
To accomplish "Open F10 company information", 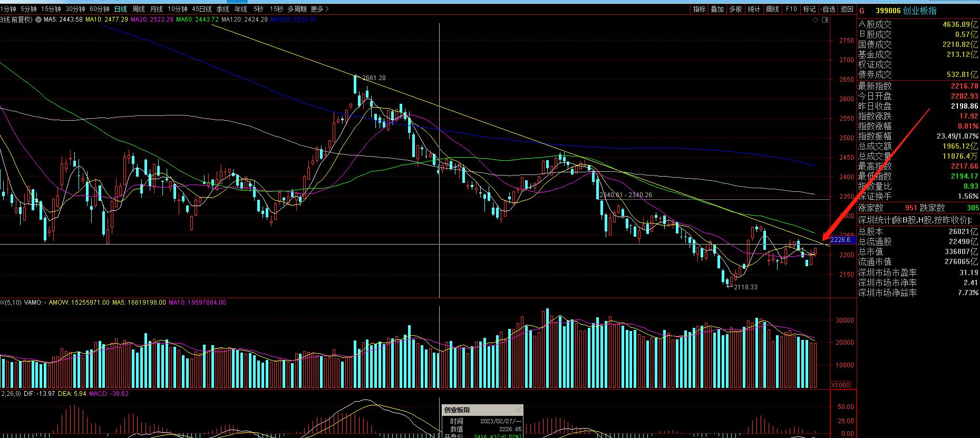I will click(x=791, y=9).
